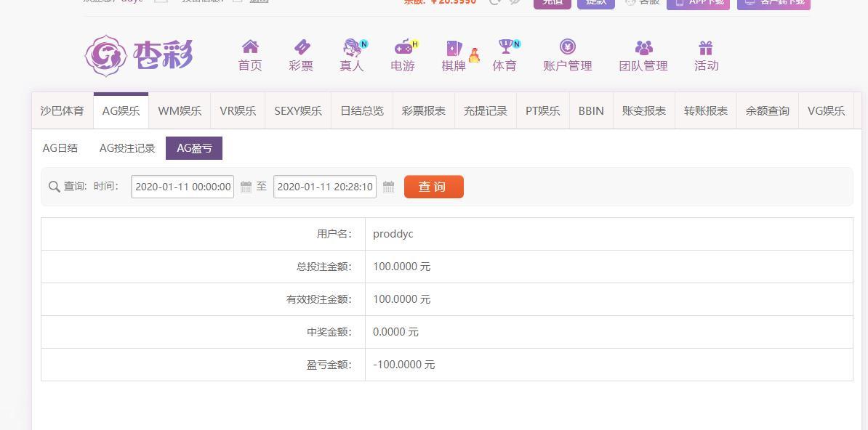Switch to 沙巴体育 tab
Image resolution: width=868 pixels, height=430 pixels.
point(63,111)
